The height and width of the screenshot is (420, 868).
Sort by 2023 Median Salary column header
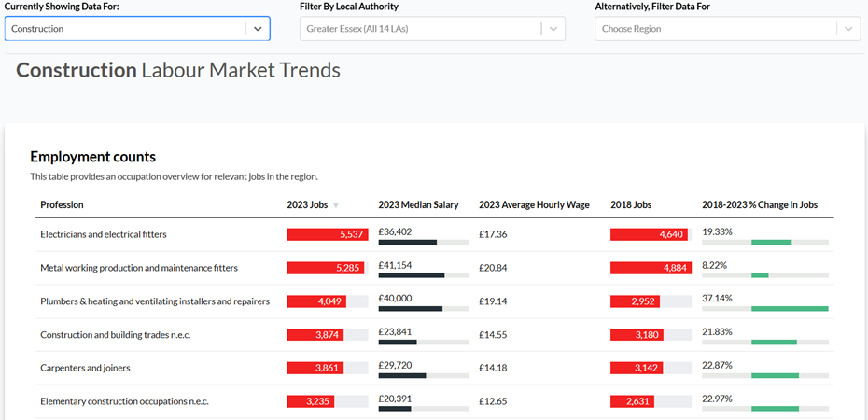pos(418,205)
